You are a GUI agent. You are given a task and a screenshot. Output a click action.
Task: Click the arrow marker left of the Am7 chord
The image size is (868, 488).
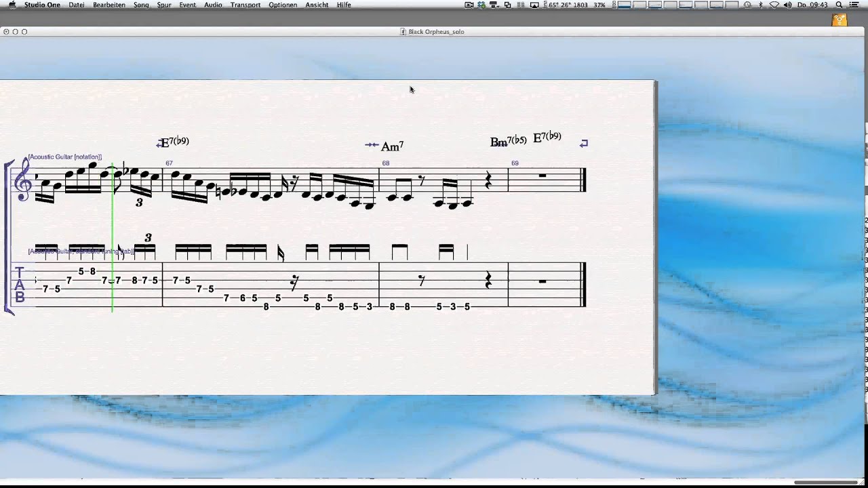[371, 144]
